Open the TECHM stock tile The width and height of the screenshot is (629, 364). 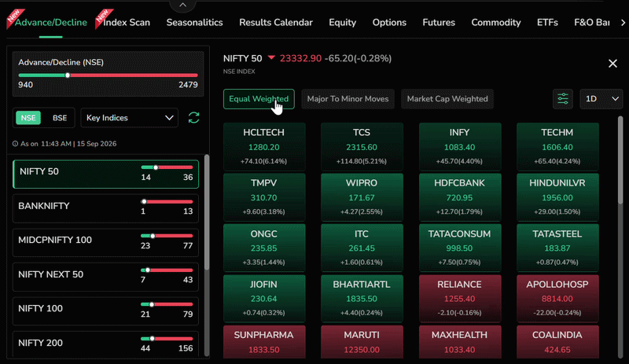(x=557, y=147)
